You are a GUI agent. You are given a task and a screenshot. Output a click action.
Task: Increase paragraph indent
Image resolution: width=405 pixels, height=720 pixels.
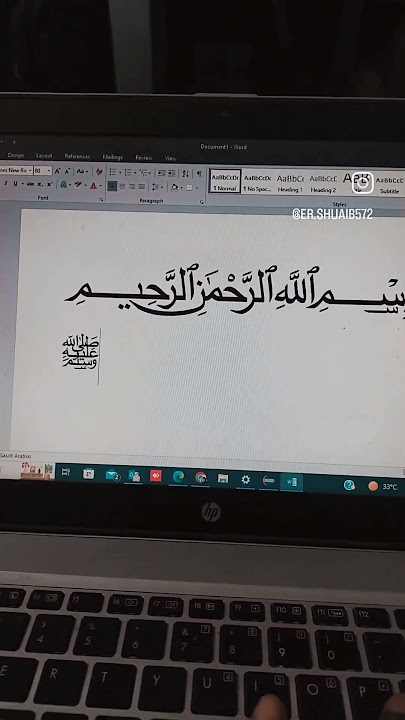172,173
